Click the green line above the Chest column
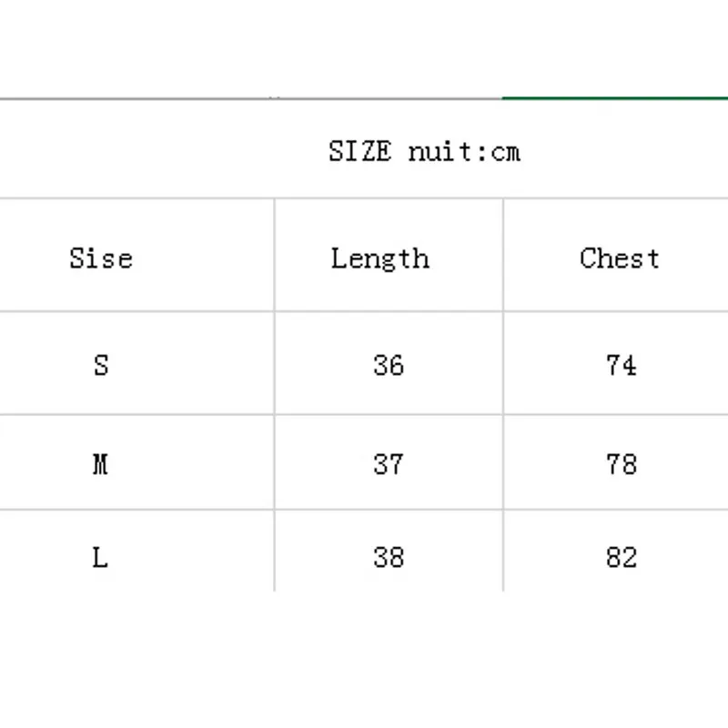 615,98
